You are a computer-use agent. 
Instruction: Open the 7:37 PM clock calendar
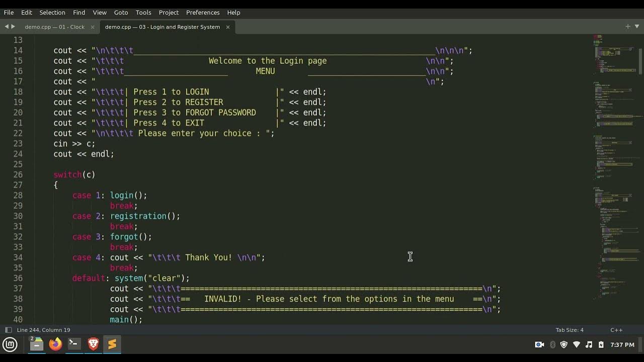pos(622,344)
